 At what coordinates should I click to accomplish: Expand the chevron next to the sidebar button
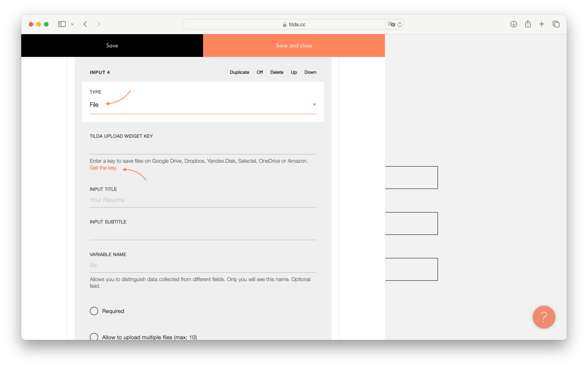pos(72,24)
